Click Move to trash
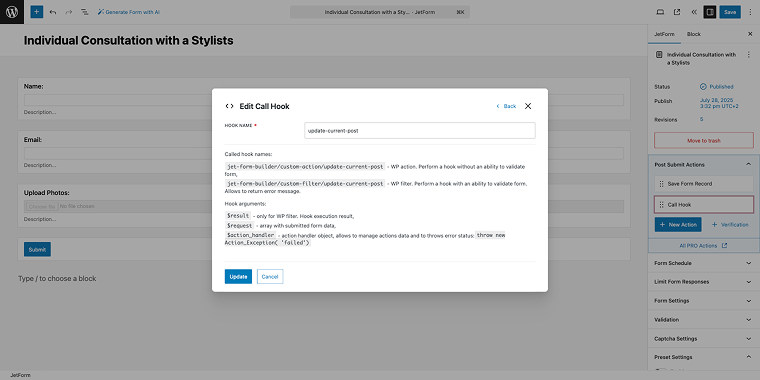The height and width of the screenshot is (380, 760). (704, 141)
